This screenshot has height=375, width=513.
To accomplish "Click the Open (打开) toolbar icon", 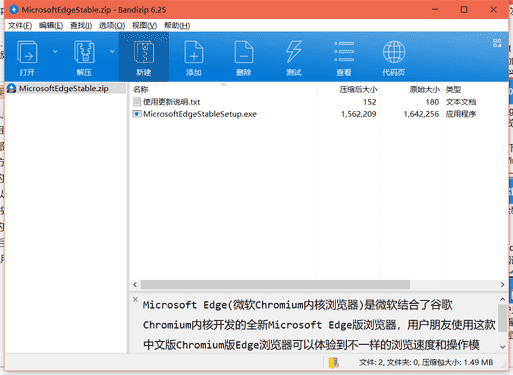I will (27, 52).
